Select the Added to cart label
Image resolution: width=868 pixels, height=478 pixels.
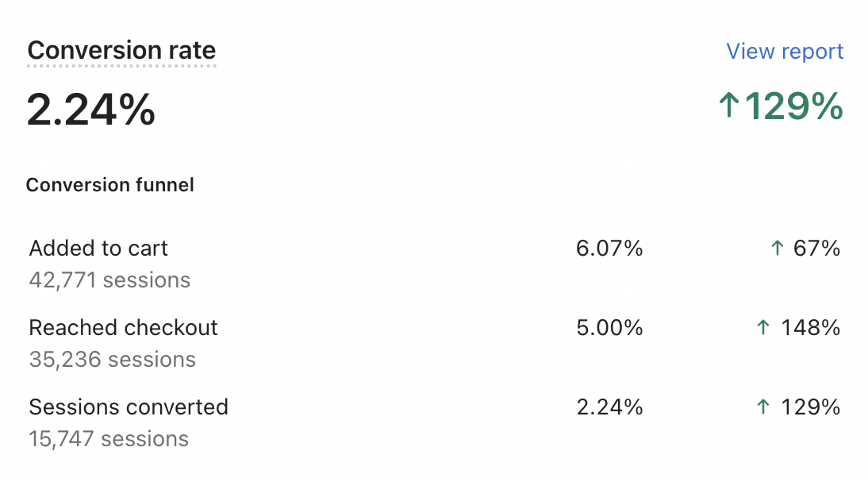[98, 249]
